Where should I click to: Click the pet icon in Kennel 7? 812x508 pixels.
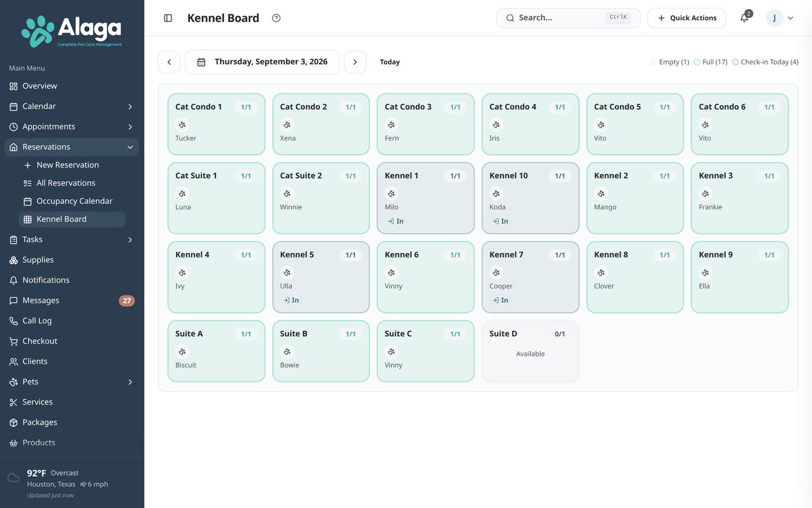coord(496,273)
